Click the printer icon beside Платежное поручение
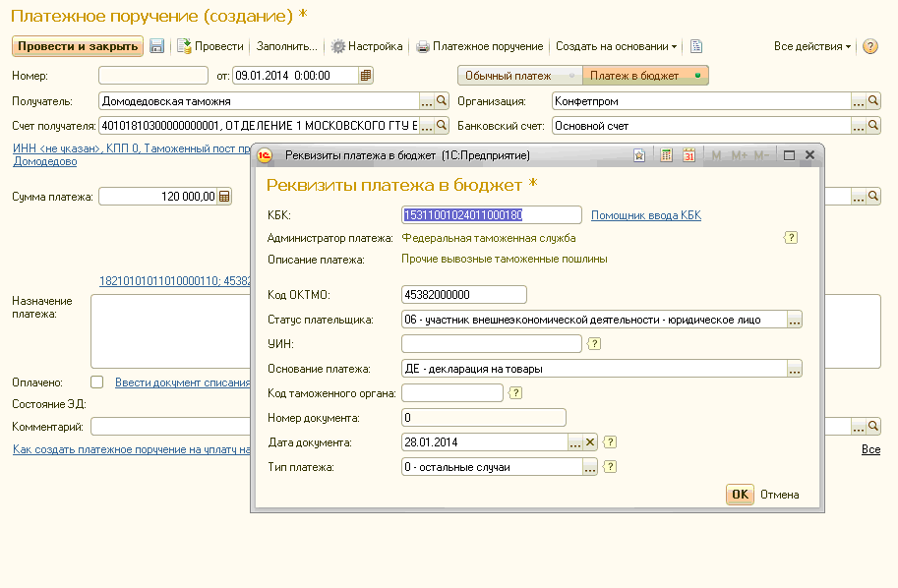This screenshot has height=588, width=898. coord(424,46)
